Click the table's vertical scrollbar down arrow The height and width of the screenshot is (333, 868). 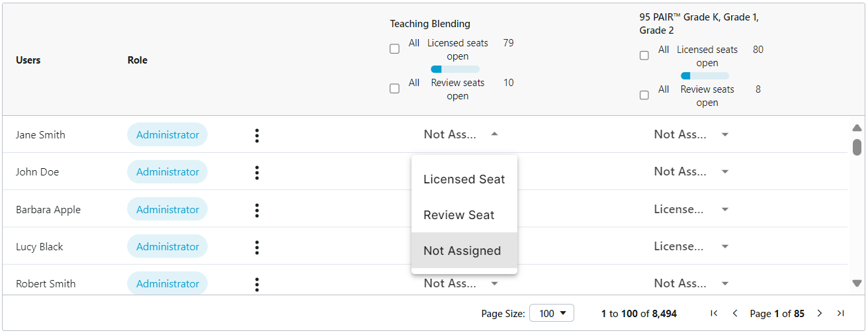pyautogui.click(x=857, y=283)
